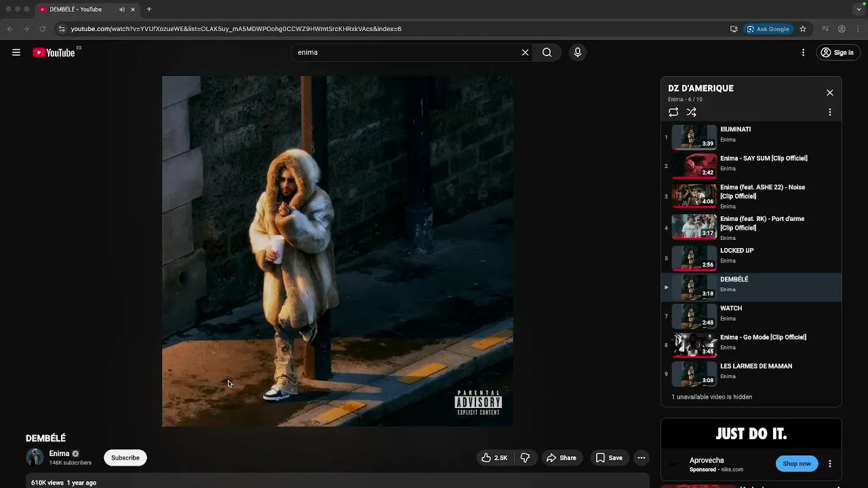This screenshot has height=488, width=868.
Task: Subscribe to the Enima channel
Action: pyautogui.click(x=125, y=457)
